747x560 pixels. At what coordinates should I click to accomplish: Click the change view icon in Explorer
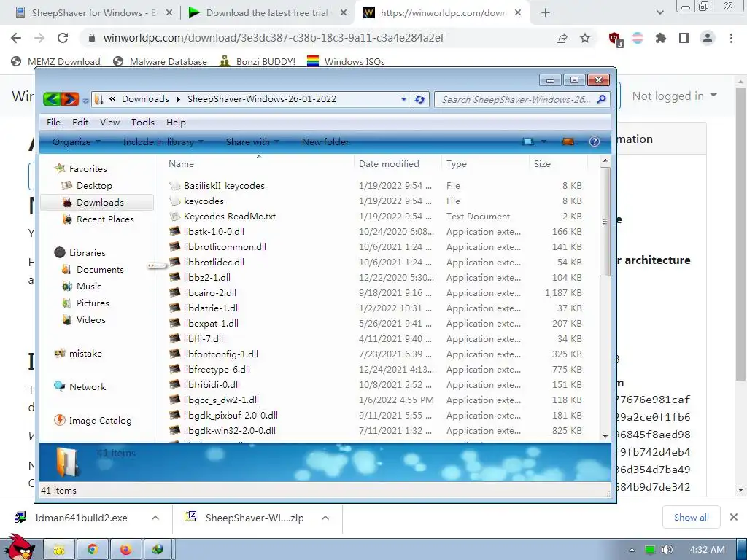[x=528, y=141]
